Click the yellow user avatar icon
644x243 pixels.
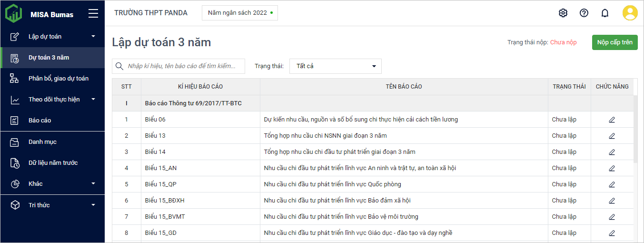(x=630, y=13)
